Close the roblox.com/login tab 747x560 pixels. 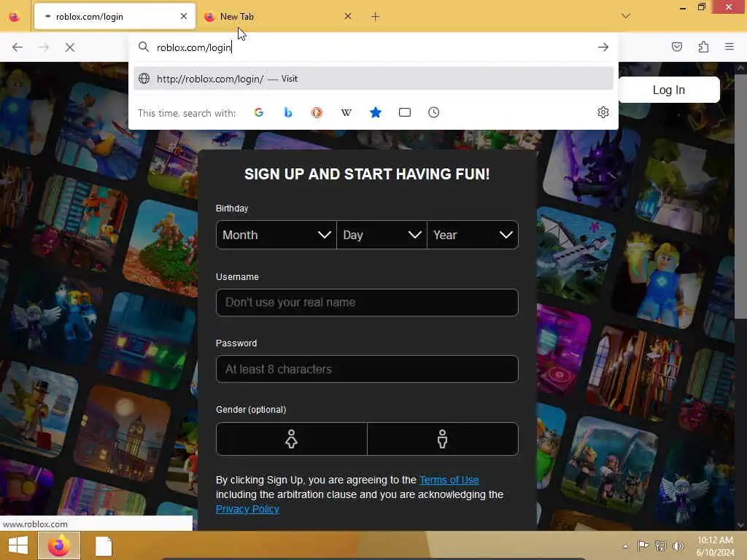tap(183, 16)
